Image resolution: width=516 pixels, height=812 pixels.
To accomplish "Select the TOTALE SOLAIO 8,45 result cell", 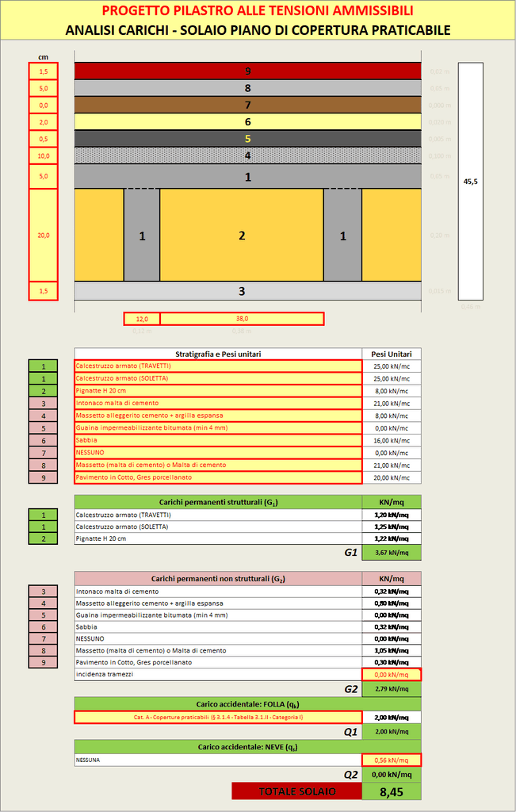I will pyautogui.click(x=391, y=791).
